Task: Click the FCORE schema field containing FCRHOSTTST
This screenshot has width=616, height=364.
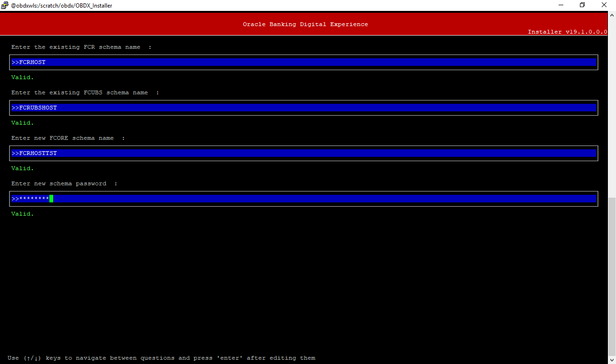Action: click(304, 153)
